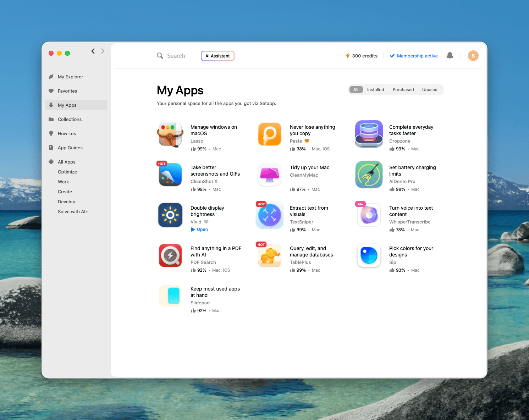Click the 300 credits indicator

tap(362, 56)
